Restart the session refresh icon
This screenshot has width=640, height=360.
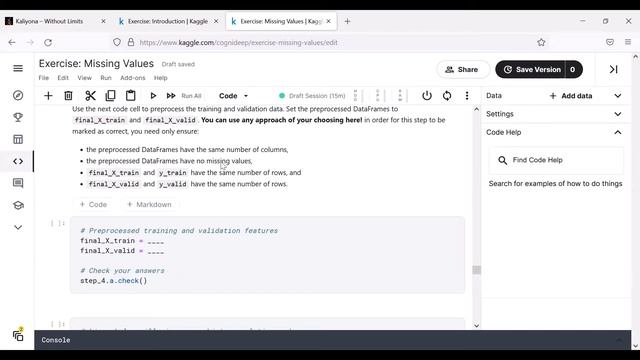click(447, 96)
